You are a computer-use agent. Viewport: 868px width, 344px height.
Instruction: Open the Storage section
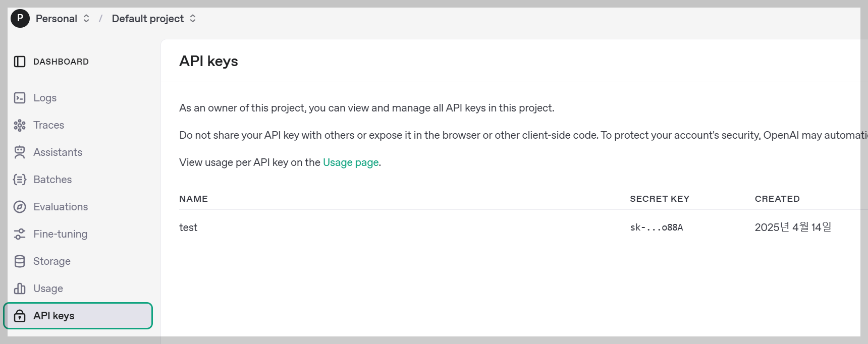coord(52,261)
